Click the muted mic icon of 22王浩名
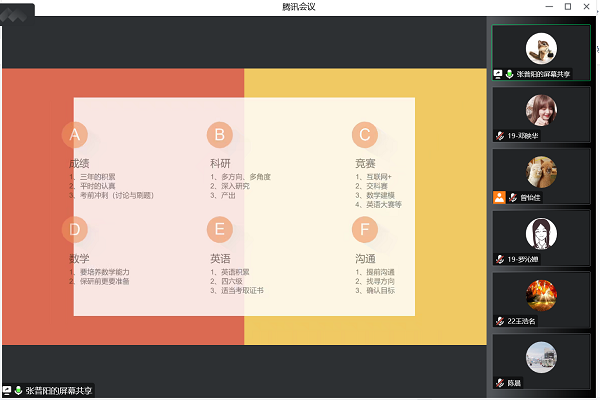The height and width of the screenshot is (400, 600). click(500, 321)
